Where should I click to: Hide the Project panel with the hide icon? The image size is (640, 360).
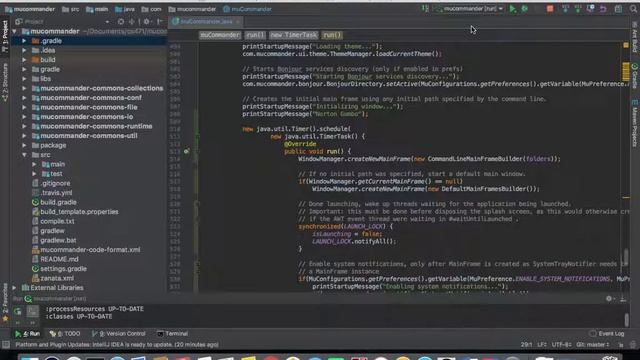click(160, 22)
